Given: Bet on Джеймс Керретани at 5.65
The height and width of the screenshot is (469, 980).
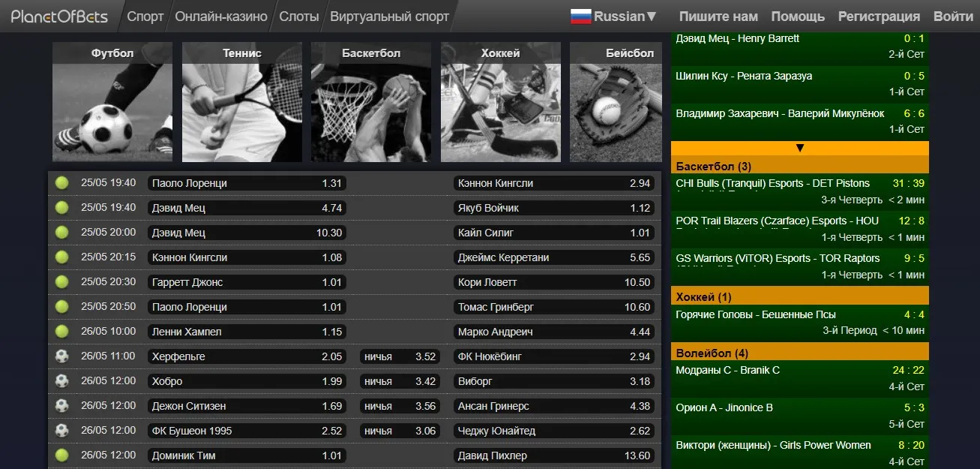Looking at the screenshot, I should point(554,257).
